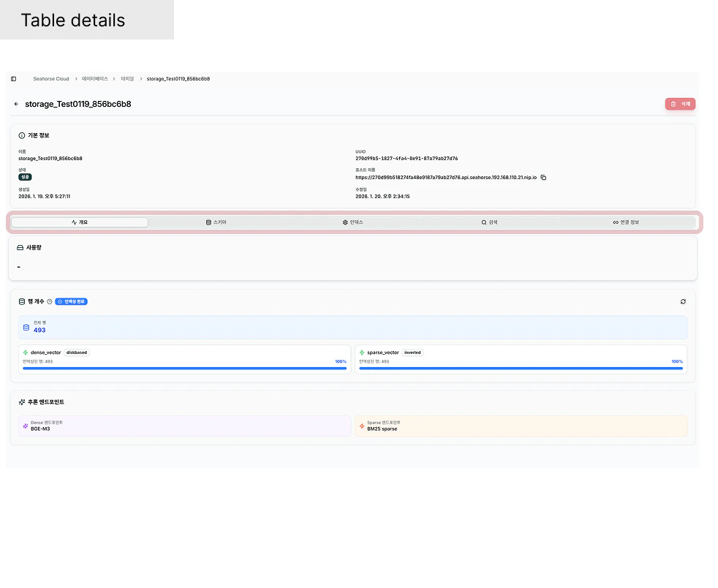Copy the host name URL
The width and height of the screenshot is (718, 588).
[543, 177]
